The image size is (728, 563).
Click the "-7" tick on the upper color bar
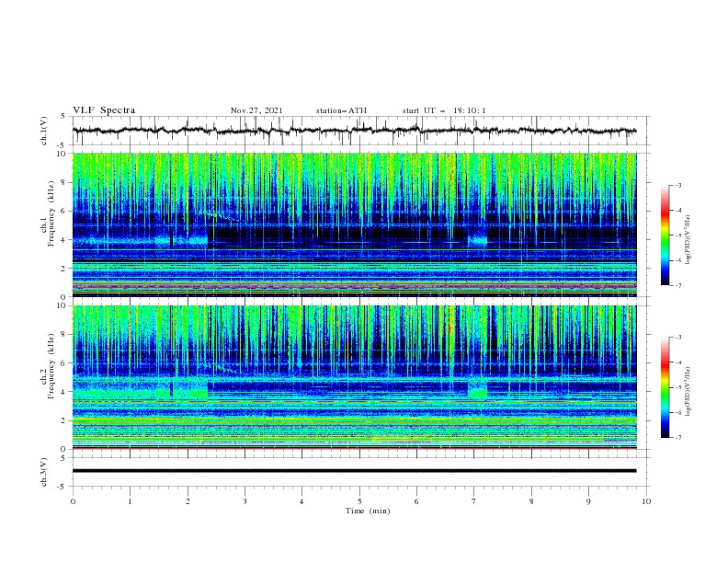pyautogui.click(x=677, y=285)
